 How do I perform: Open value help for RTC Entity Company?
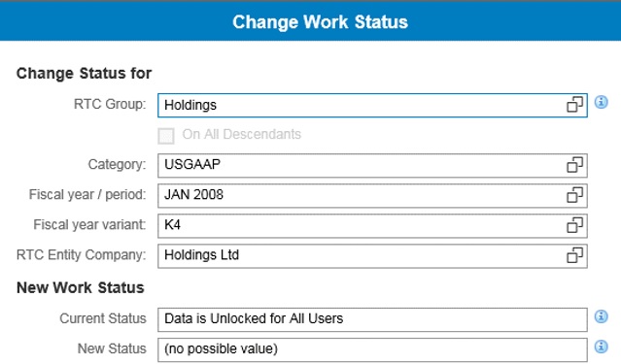click(574, 255)
